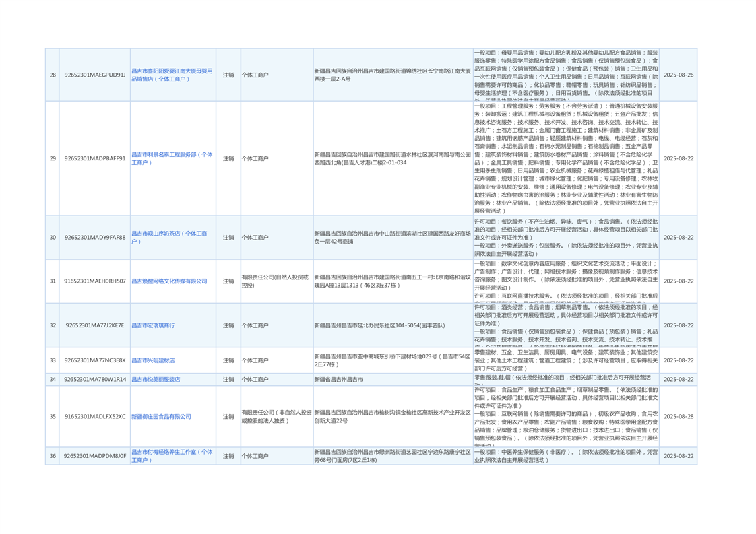Click the scope mentioning 餐饮服务(不产生油烟、异味、废气)
Screen dimensions: 756x534
[566, 237]
